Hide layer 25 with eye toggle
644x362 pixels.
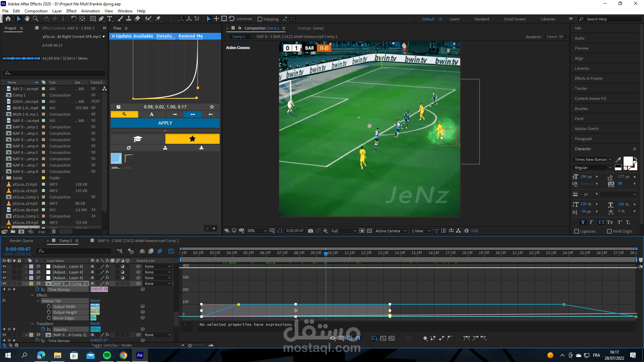[x=4, y=266]
